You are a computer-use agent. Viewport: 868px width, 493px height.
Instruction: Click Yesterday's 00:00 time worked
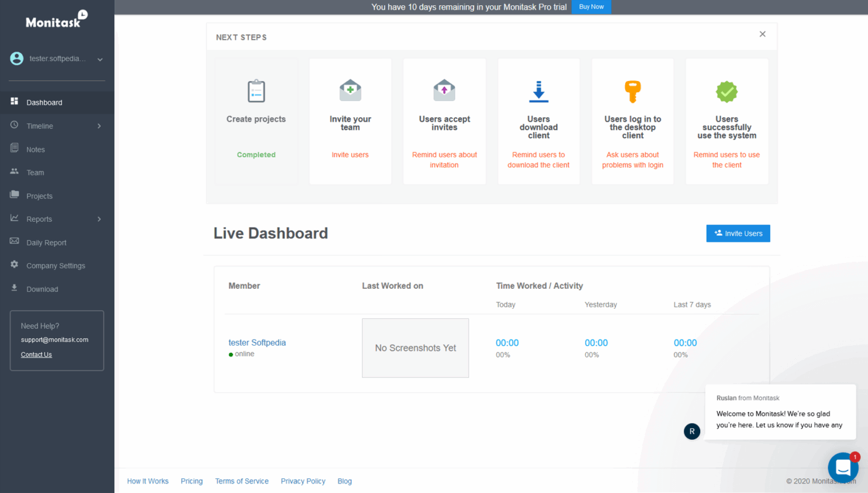point(596,343)
